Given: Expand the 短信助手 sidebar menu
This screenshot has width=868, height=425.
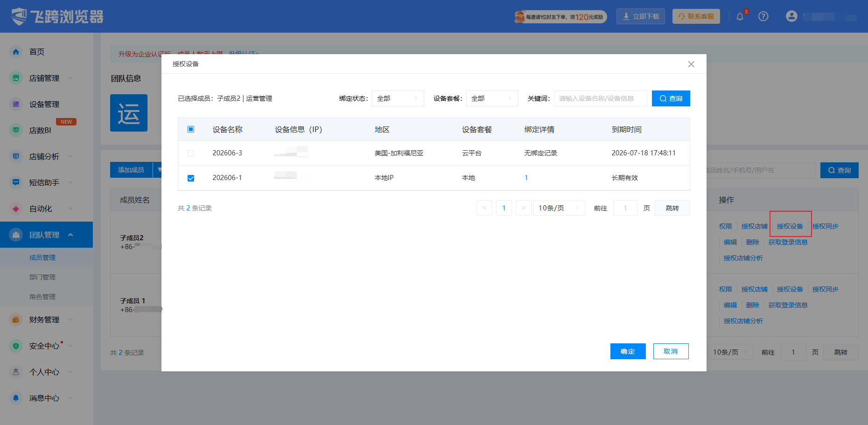Looking at the screenshot, I should tap(70, 182).
